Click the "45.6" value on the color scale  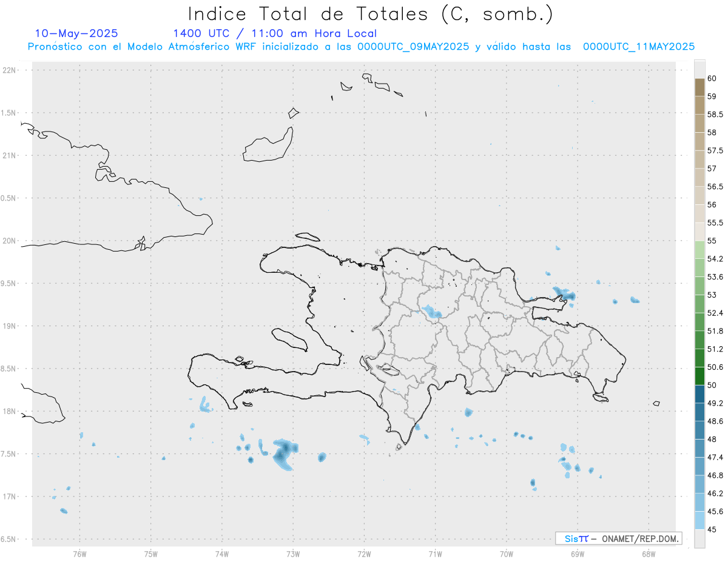point(715,512)
